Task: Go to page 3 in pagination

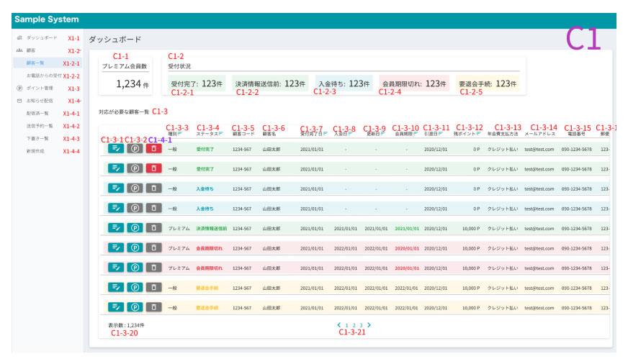Action: coord(361,326)
